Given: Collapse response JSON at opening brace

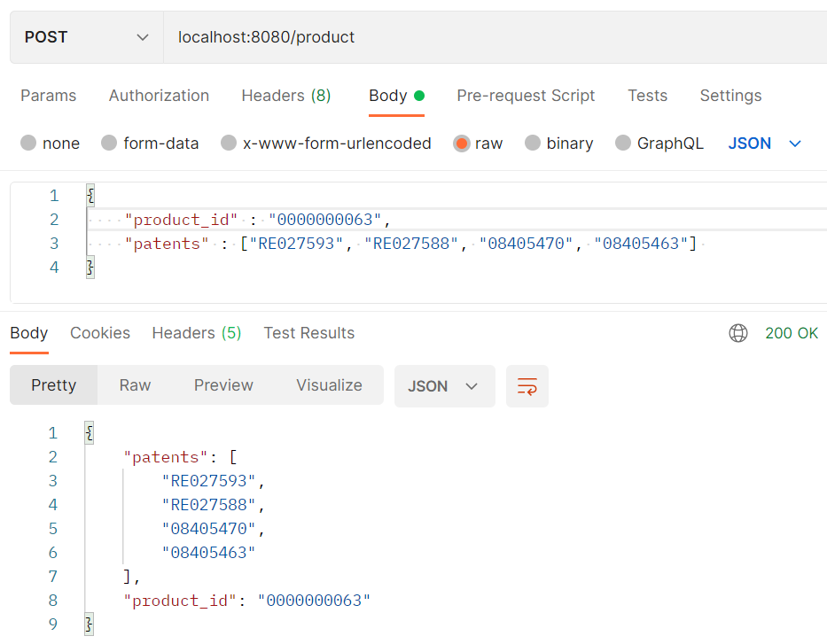Looking at the screenshot, I should pyautogui.click(x=90, y=432).
